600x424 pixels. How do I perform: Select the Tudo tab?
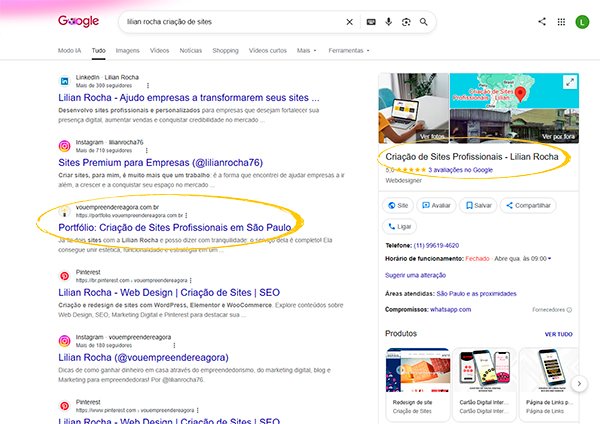point(98,51)
